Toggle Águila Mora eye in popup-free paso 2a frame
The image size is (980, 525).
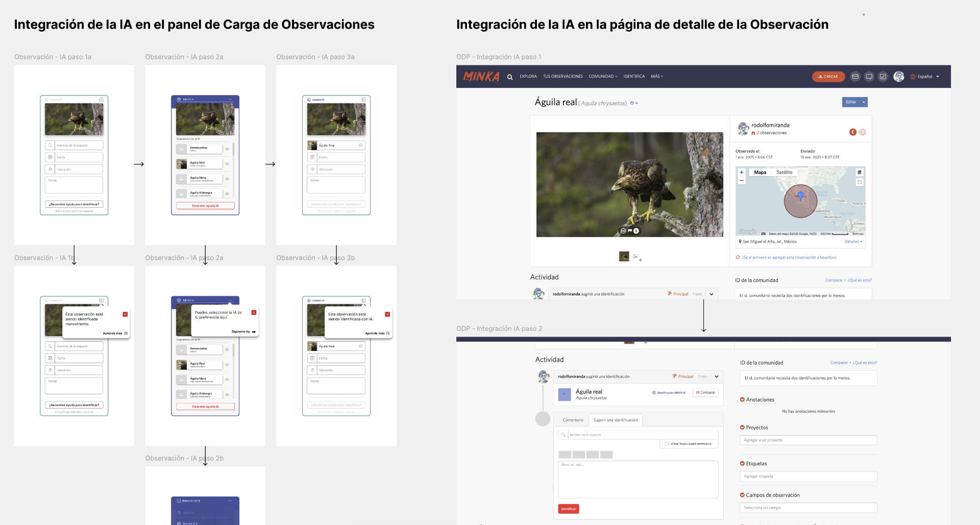pos(227,179)
